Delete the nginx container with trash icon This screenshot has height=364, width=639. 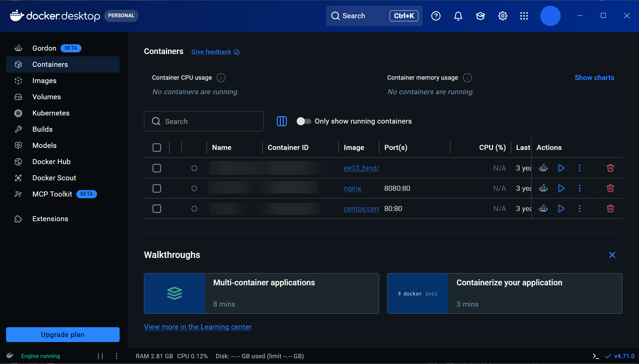tap(610, 188)
